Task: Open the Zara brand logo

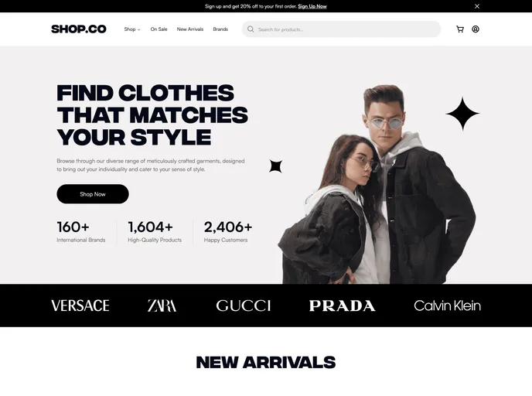Action: coord(162,306)
